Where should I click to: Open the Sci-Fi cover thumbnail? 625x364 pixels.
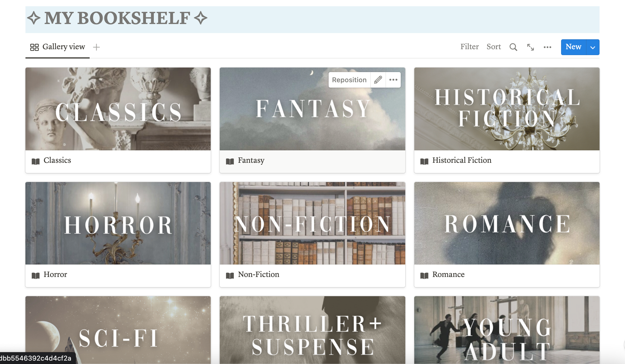118,330
